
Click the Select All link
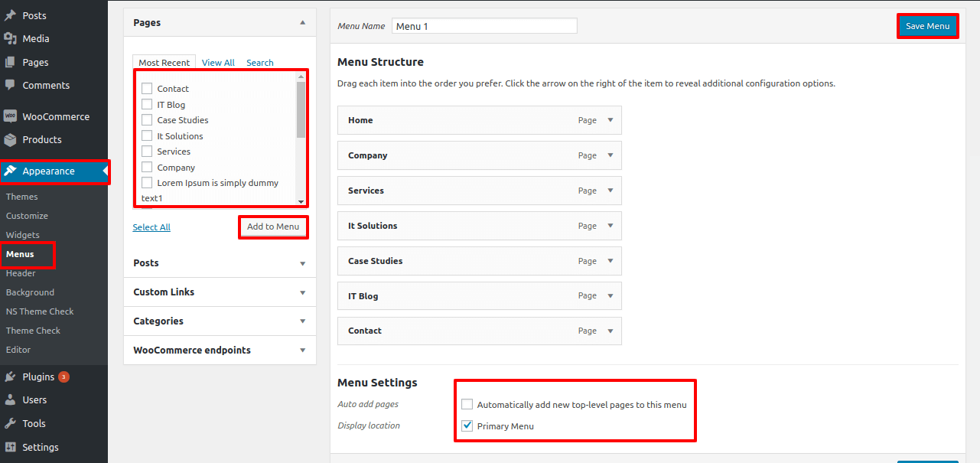[151, 227]
